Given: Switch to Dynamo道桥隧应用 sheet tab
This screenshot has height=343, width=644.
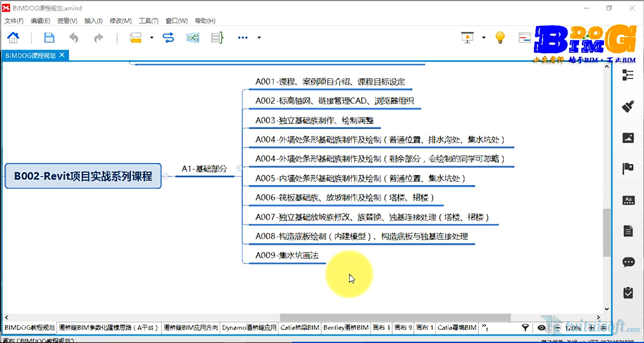Looking at the screenshot, I should (249, 328).
